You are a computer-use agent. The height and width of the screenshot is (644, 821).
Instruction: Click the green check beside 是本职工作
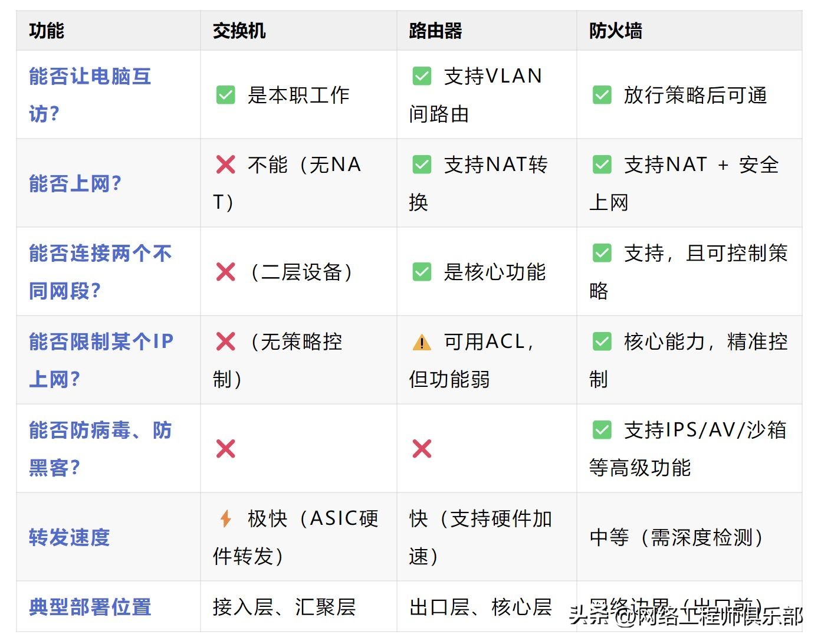[x=226, y=95]
